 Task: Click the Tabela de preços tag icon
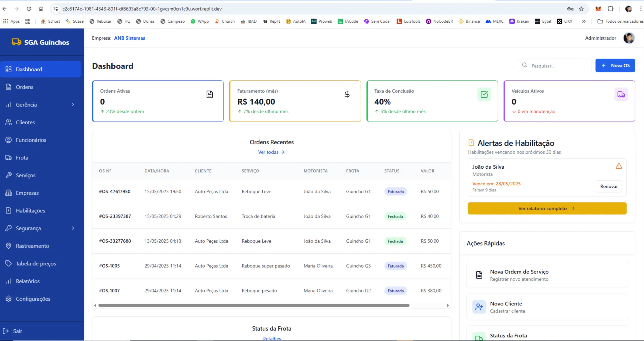click(8, 263)
